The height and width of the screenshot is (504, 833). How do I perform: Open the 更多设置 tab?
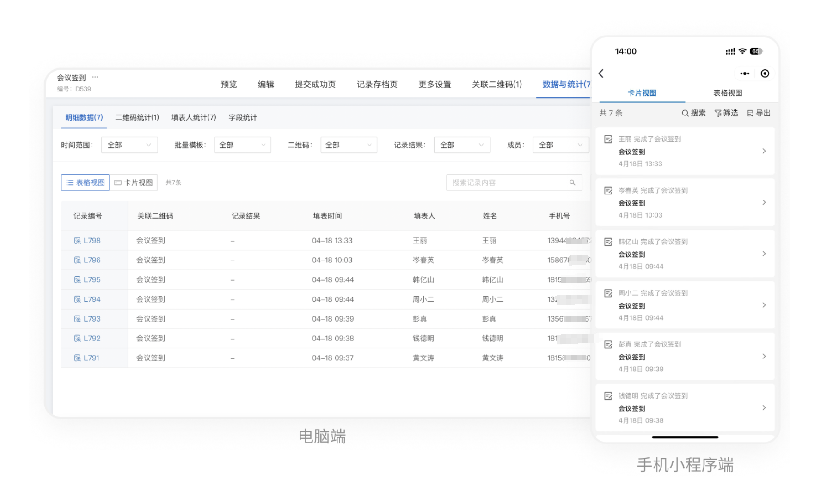click(x=435, y=85)
